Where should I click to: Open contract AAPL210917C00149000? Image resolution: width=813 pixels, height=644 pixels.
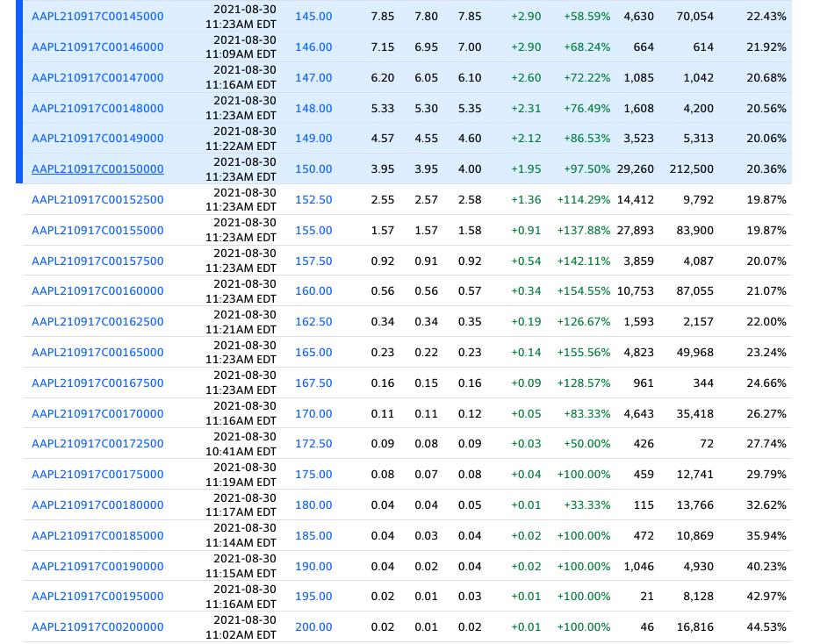97,139
